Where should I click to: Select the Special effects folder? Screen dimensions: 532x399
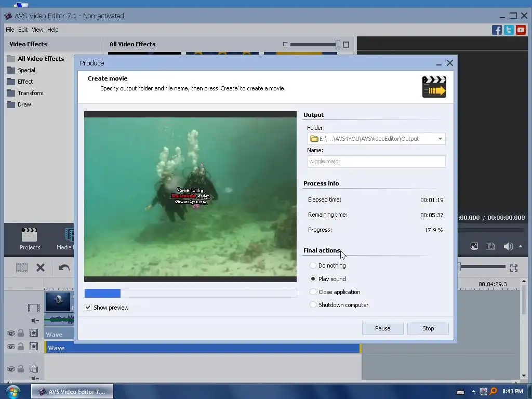pos(21,70)
